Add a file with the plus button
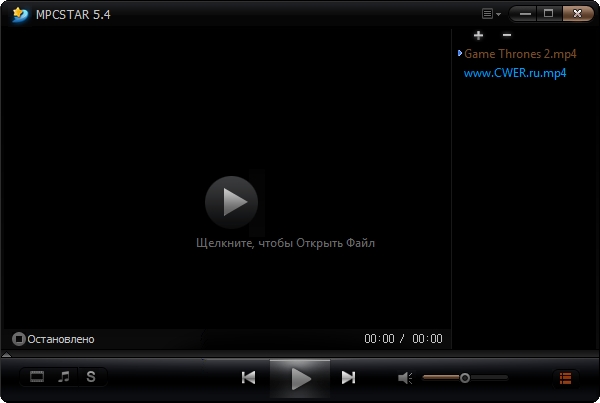The image size is (600, 403). 478,35
